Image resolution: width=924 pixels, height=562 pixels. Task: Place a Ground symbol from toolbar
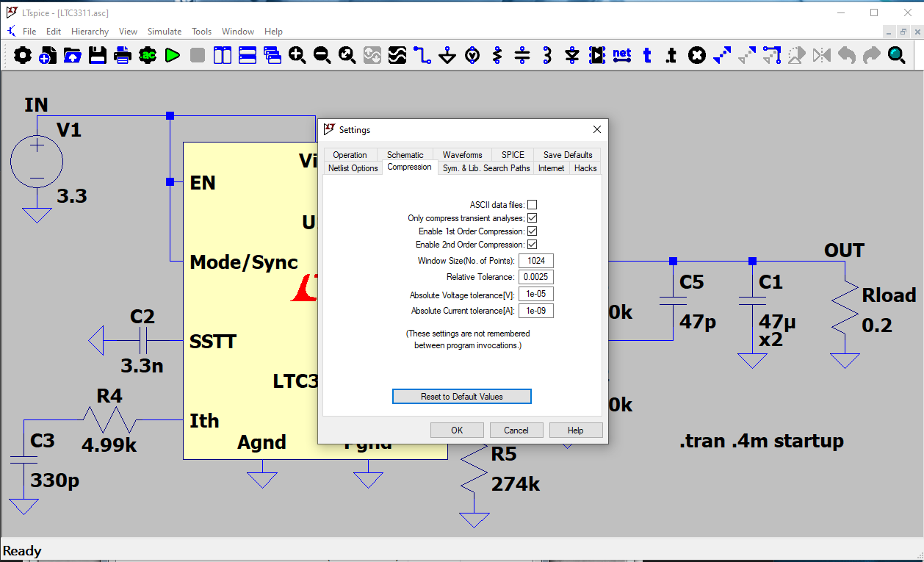pyautogui.click(x=447, y=55)
